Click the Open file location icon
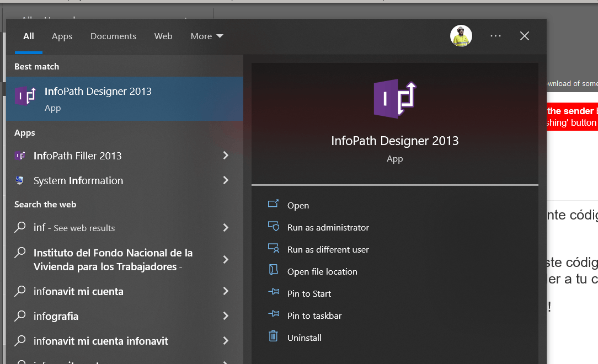Screen dimensions: 598x364 (x=274, y=270)
